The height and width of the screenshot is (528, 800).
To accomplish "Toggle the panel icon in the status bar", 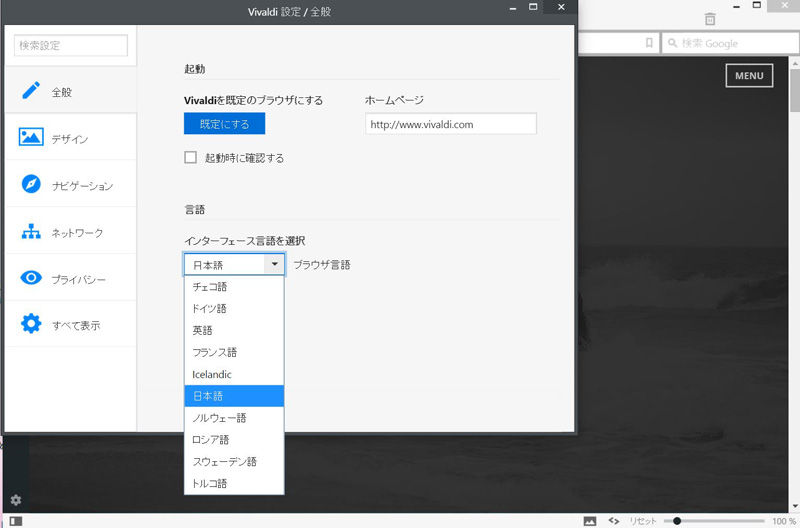I will (x=16, y=521).
